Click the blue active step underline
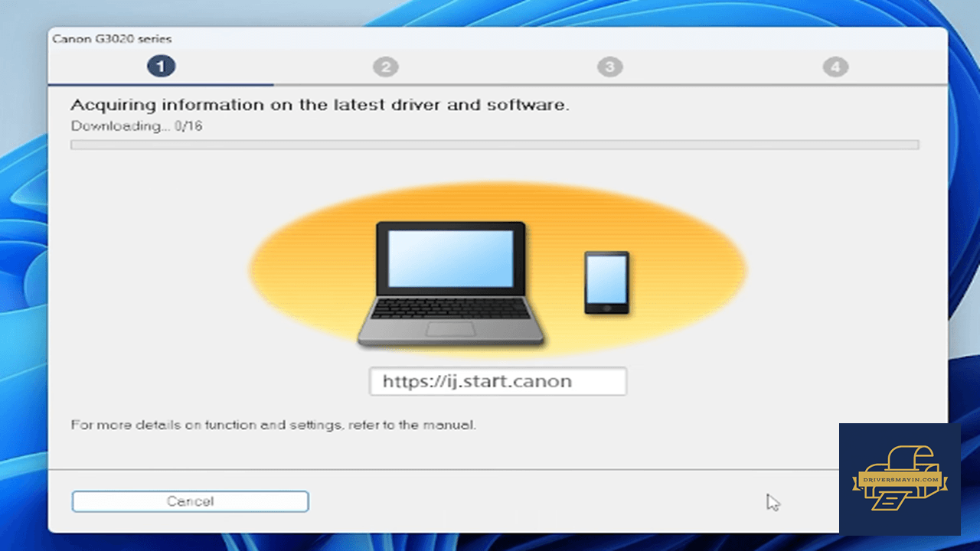 (161, 83)
